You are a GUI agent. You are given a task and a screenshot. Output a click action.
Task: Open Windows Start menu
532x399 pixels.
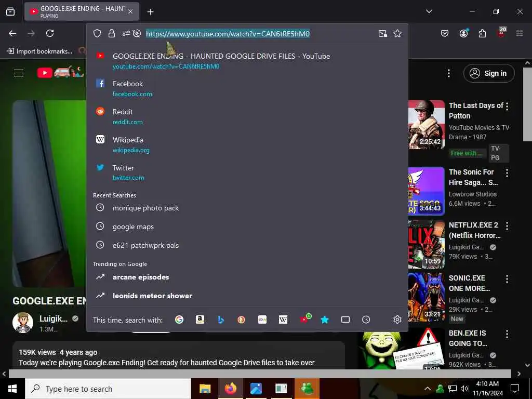coord(12,389)
